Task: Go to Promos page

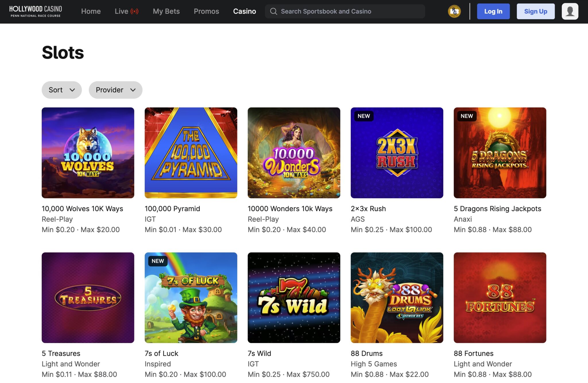Action: 206,11
